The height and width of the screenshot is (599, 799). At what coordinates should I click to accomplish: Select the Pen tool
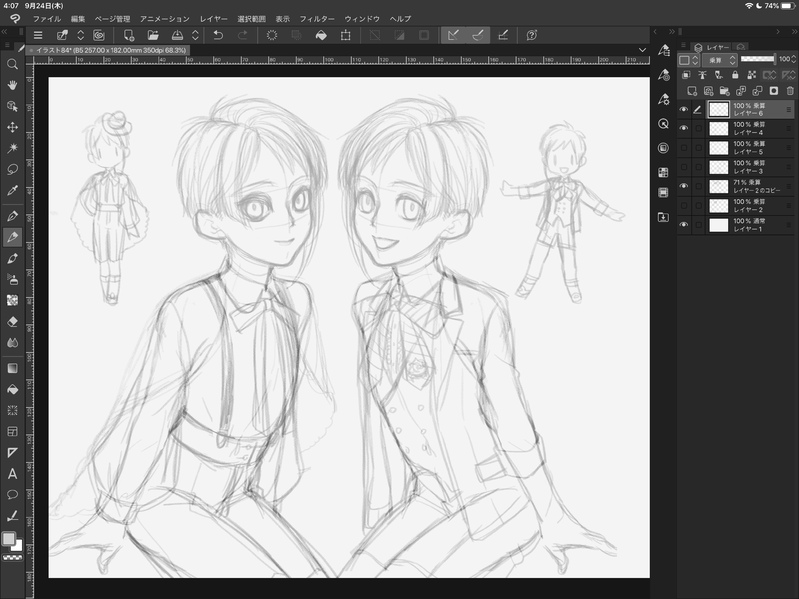[x=12, y=215]
